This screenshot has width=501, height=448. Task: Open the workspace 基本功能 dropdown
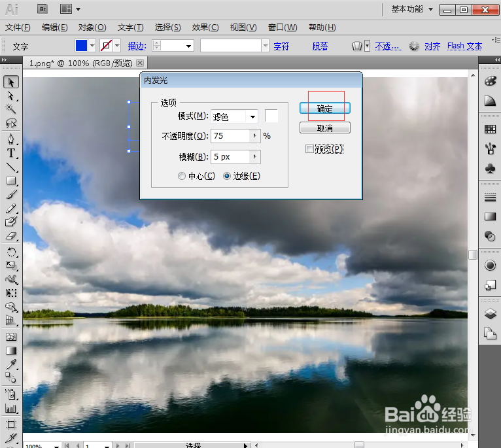pyautogui.click(x=412, y=9)
